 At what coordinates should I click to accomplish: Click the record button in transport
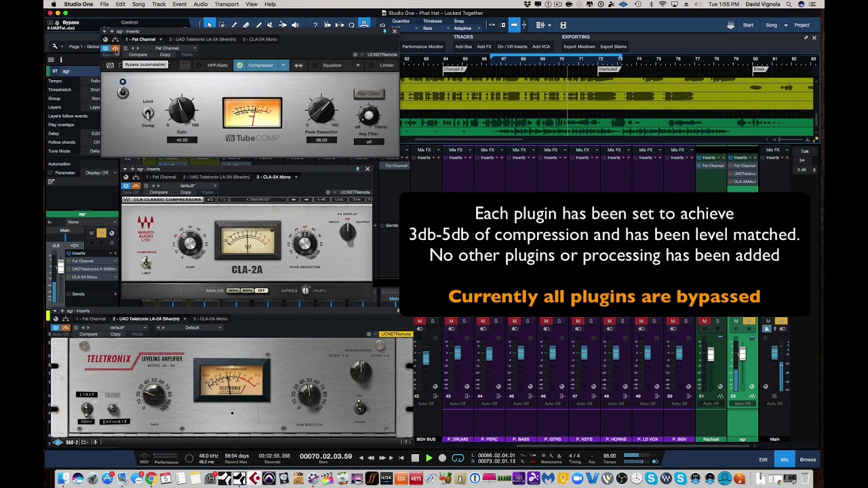pyautogui.click(x=442, y=458)
